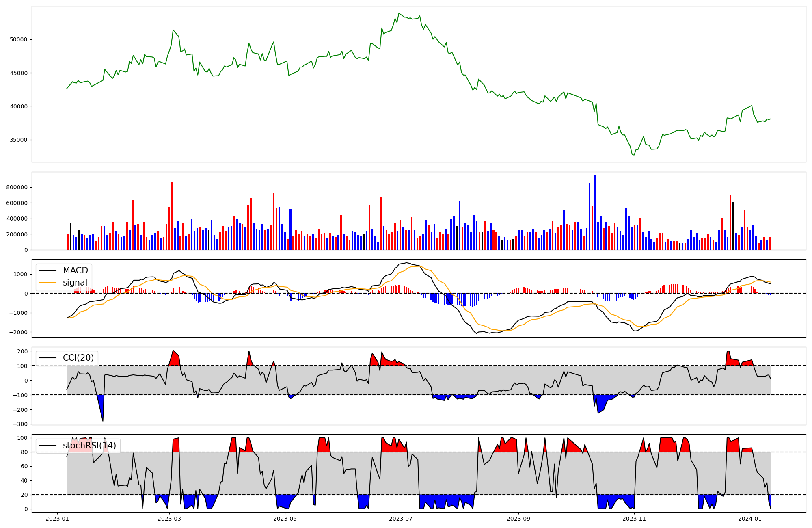Click the 40 stochRSI axis label
Screen dimensions: 812x528
click(x=24, y=480)
